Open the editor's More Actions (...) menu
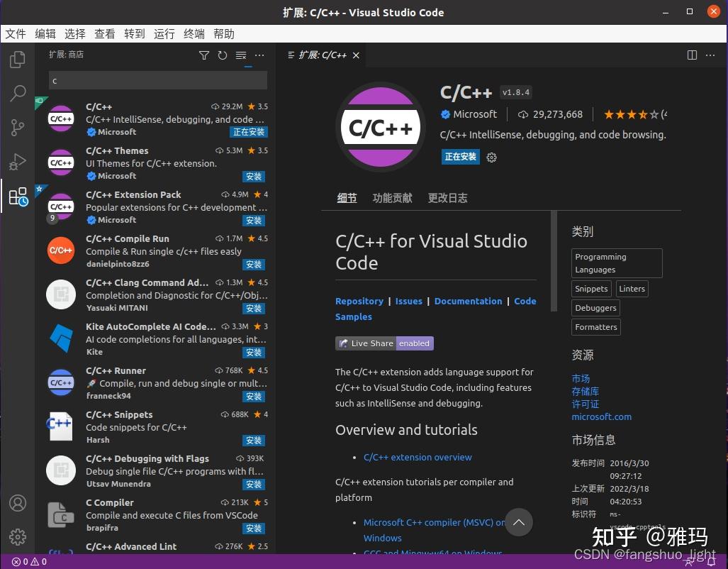This screenshot has width=728, height=569. (710, 55)
